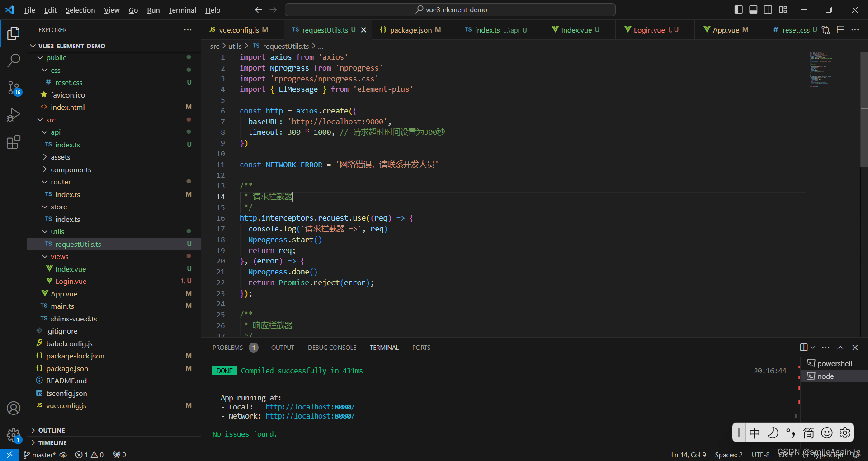Expand the OUTLINE section
The height and width of the screenshot is (461, 868).
52,430
